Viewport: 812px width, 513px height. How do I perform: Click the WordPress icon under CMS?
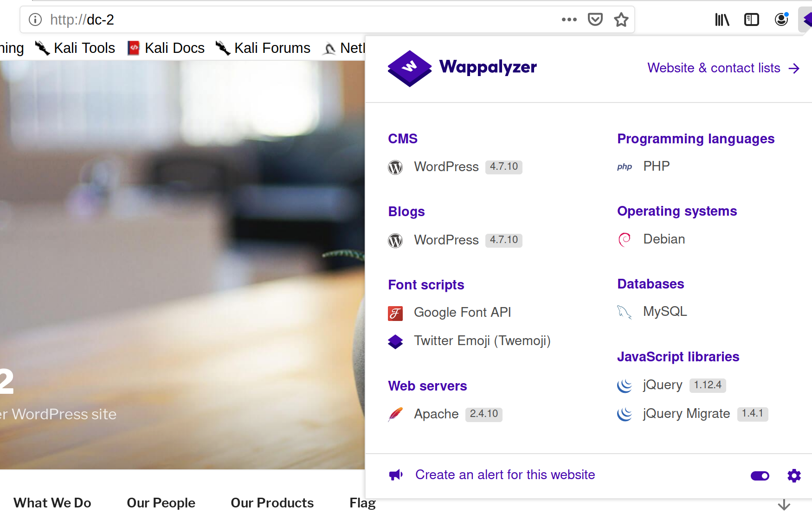point(395,167)
